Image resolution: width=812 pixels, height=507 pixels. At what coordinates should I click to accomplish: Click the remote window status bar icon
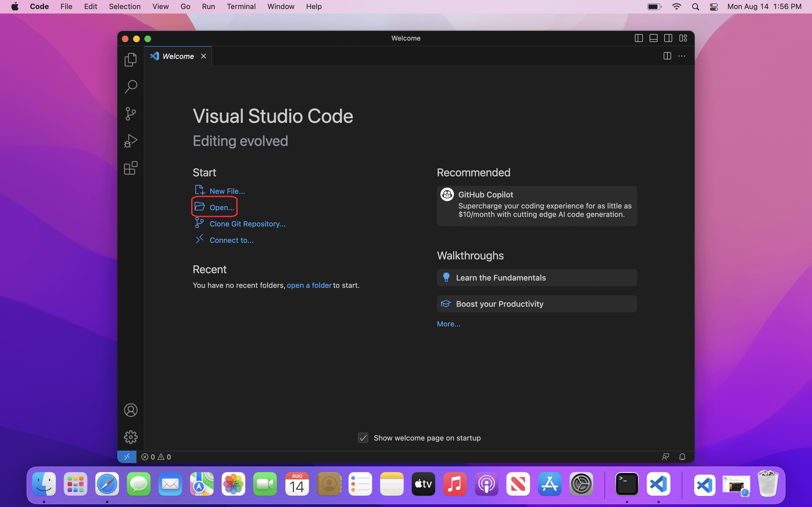[x=127, y=457]
